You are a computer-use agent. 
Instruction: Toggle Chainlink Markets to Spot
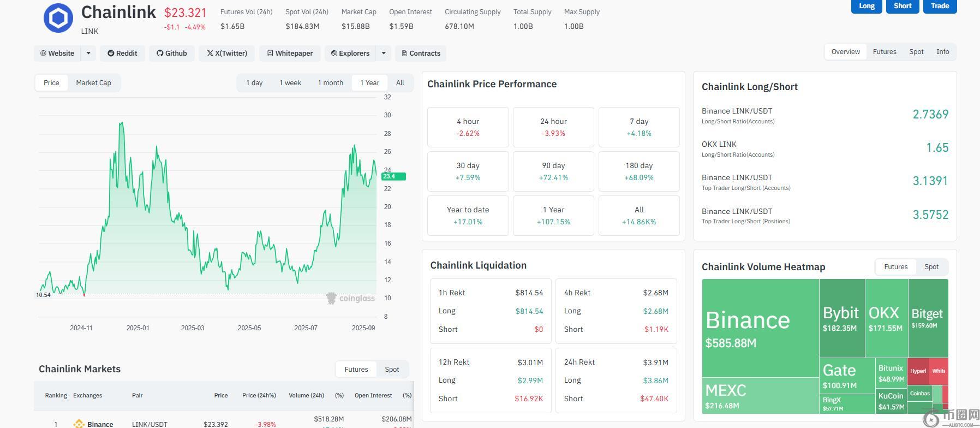point(391,369)
